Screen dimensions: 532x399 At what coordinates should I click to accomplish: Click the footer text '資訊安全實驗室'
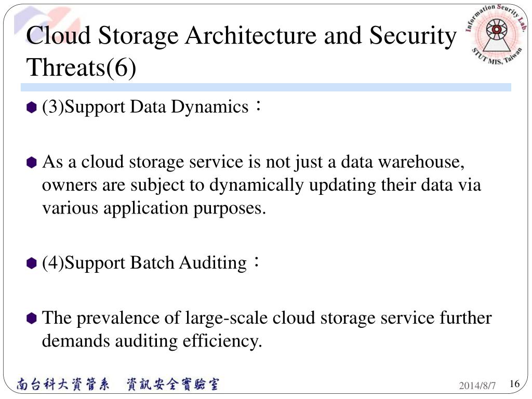pos(173,384)
